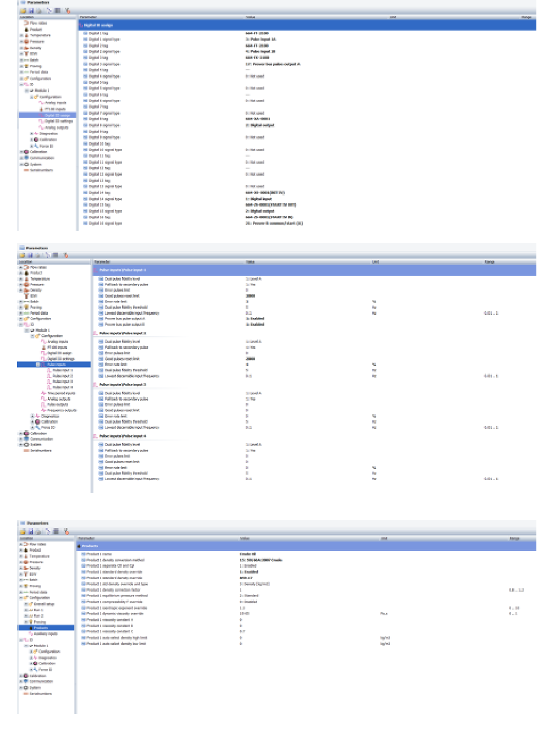Click the waveform icon in the 'Pulse inputs\Pulse input 2' header
This screenshot has height=729, width=560.
(x=96, y=333)
